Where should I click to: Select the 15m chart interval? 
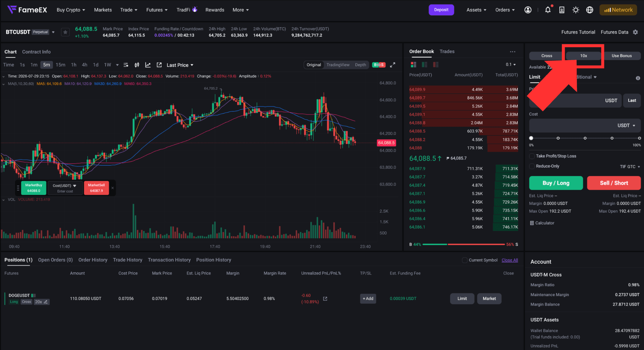(60, 65)
